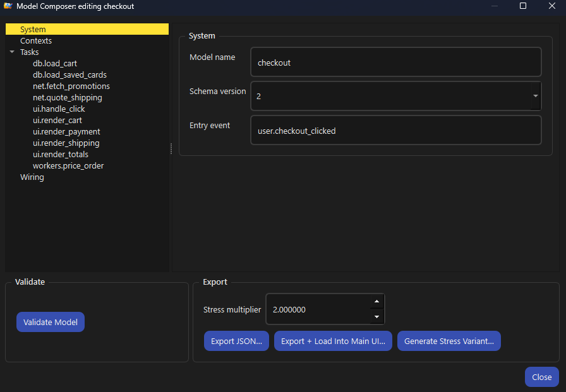Select the System tree item
Screen dimensions: 566x392
click(87, 29)
